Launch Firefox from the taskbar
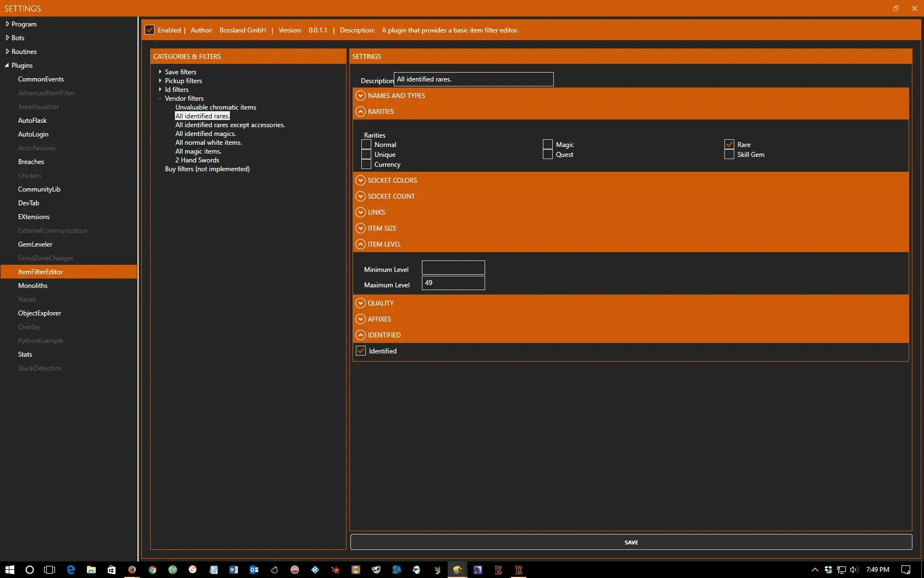 point(132,570)
